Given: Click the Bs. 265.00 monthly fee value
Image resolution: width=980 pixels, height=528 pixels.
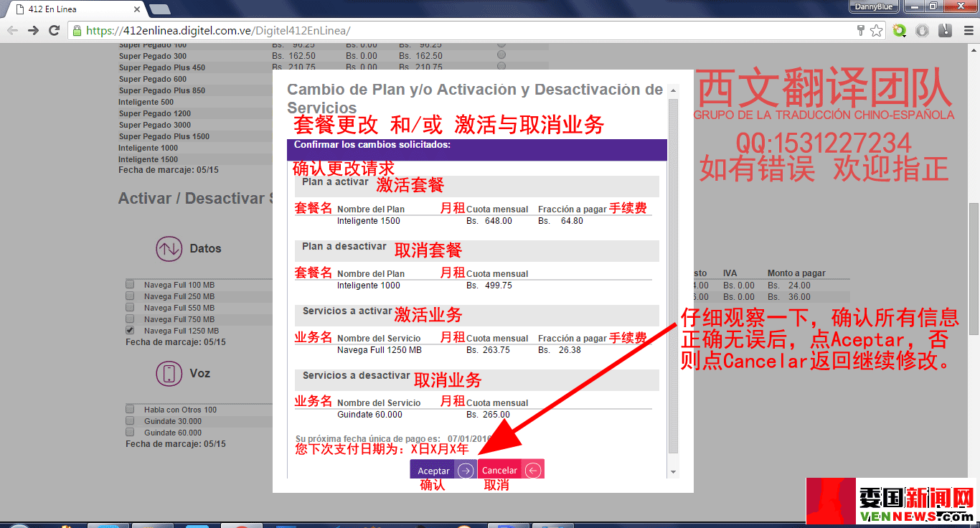Looking at the screenshot, I should click(x=489, y=415).
